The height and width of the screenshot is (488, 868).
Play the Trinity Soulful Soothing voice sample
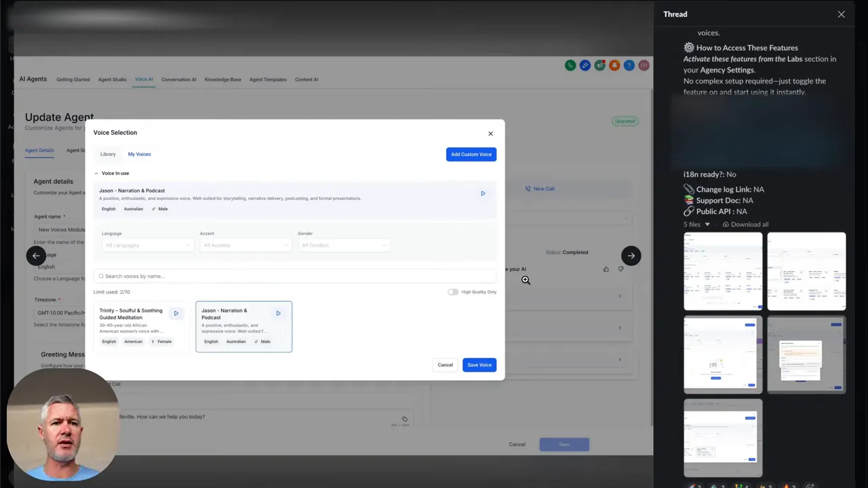(176, 312)
